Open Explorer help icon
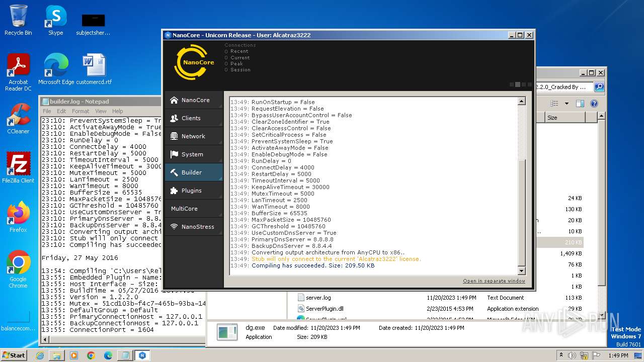This screenshot has width=644, height=362. tap(594, 104)
